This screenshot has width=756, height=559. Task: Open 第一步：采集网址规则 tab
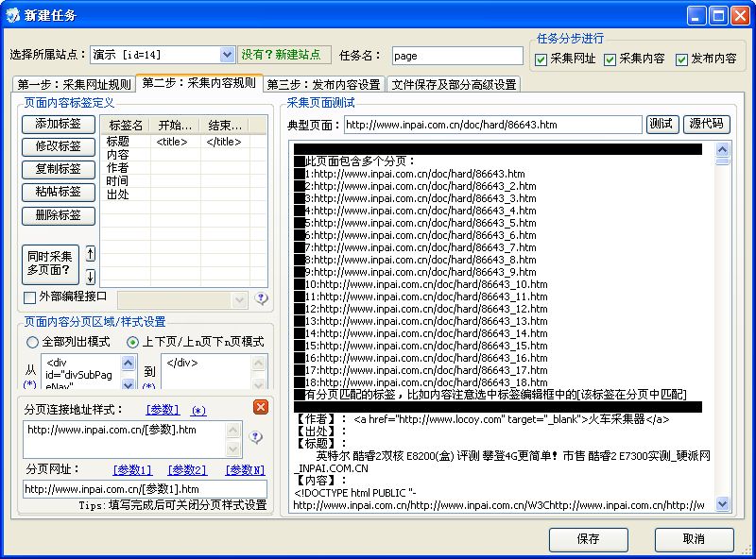tap(74, 84)
